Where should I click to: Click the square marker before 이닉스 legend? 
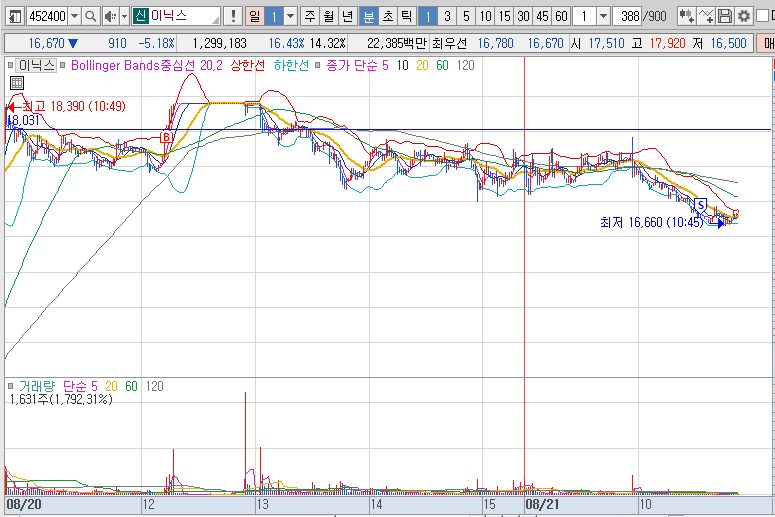pyautogui.click(x=10, y=65)
